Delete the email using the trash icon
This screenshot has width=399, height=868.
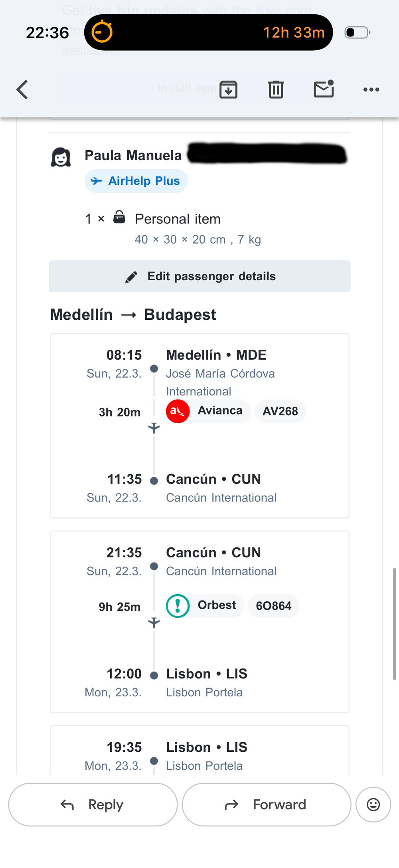[x=276, y=89]
